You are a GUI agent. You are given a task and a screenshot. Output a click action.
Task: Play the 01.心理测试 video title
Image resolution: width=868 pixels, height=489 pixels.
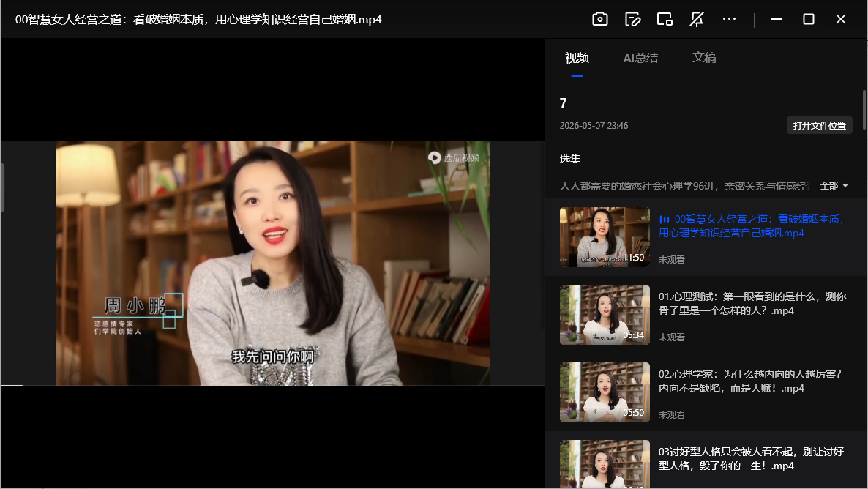pos(752,304)
